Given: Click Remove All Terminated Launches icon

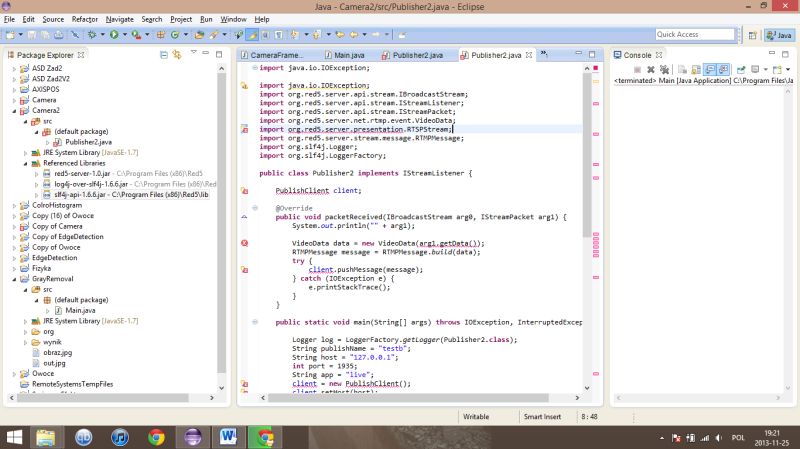Looking at the screenshot, I should [664, 69].
